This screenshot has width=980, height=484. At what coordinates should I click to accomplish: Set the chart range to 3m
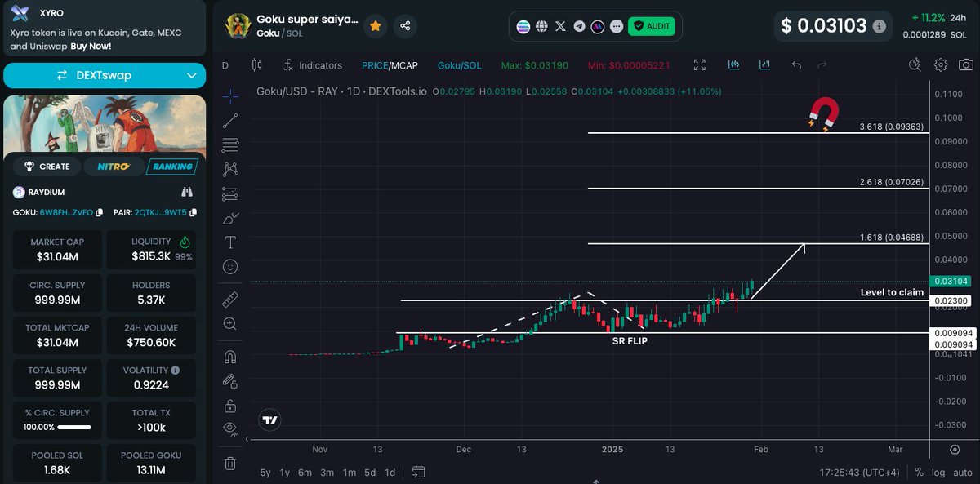coord(327,473)
